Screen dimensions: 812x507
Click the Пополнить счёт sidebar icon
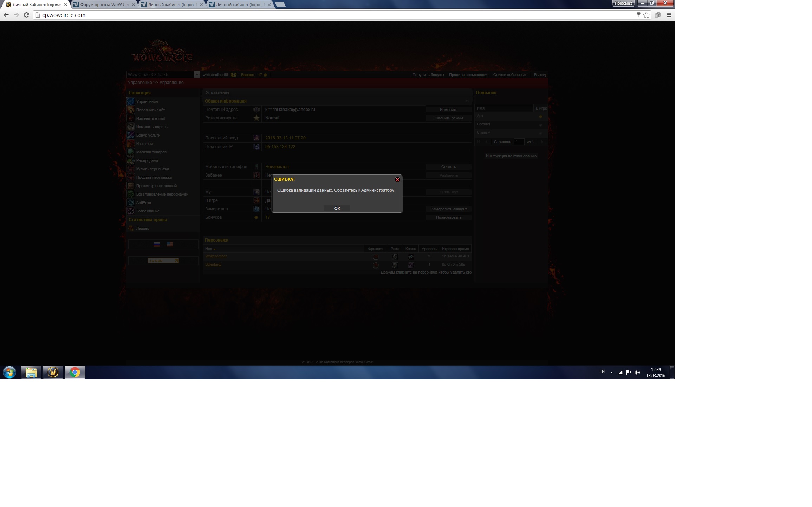pos(131,110)
